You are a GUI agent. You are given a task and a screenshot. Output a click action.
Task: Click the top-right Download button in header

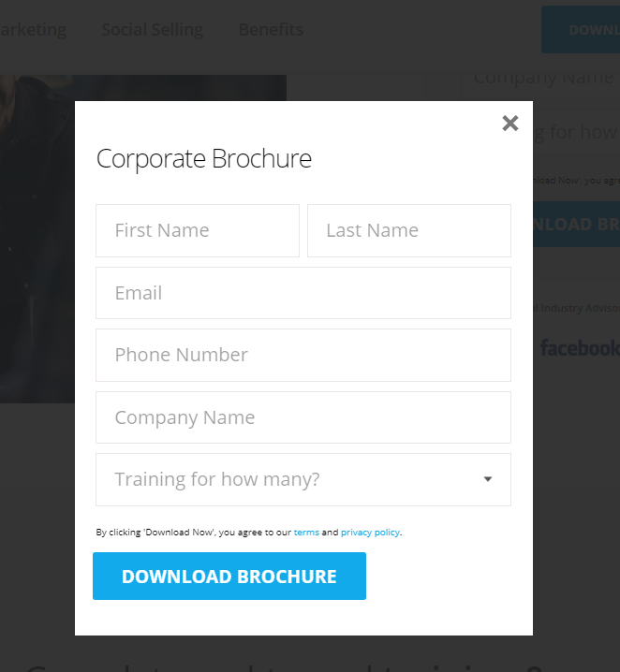(581, 30)
